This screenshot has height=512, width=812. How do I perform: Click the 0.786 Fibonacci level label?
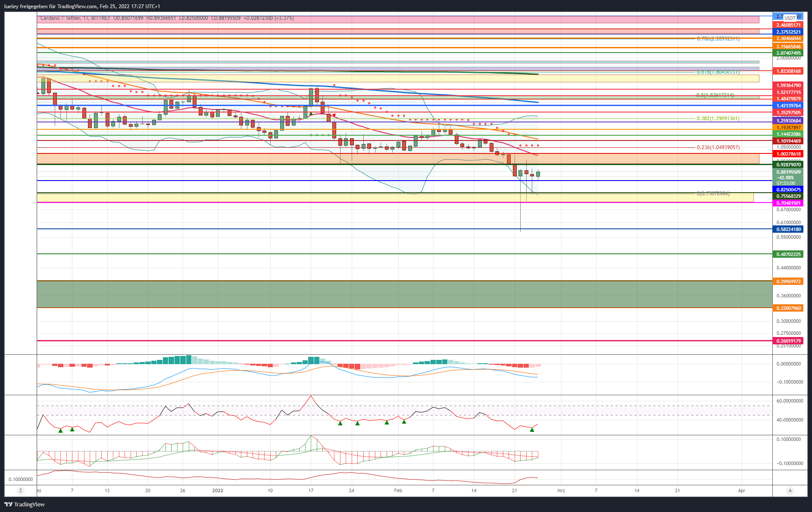tap(718, 38)
